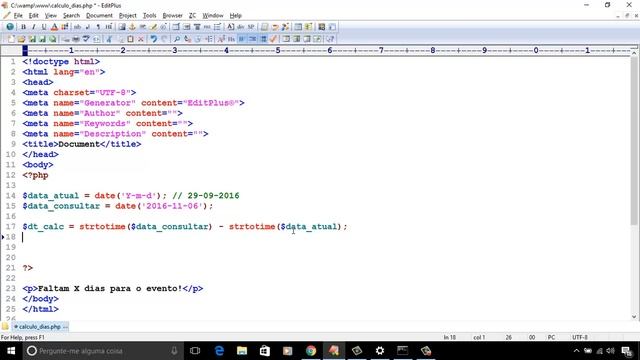Apply italic tag with the I icon
The image size is (640, 360).
33,27
